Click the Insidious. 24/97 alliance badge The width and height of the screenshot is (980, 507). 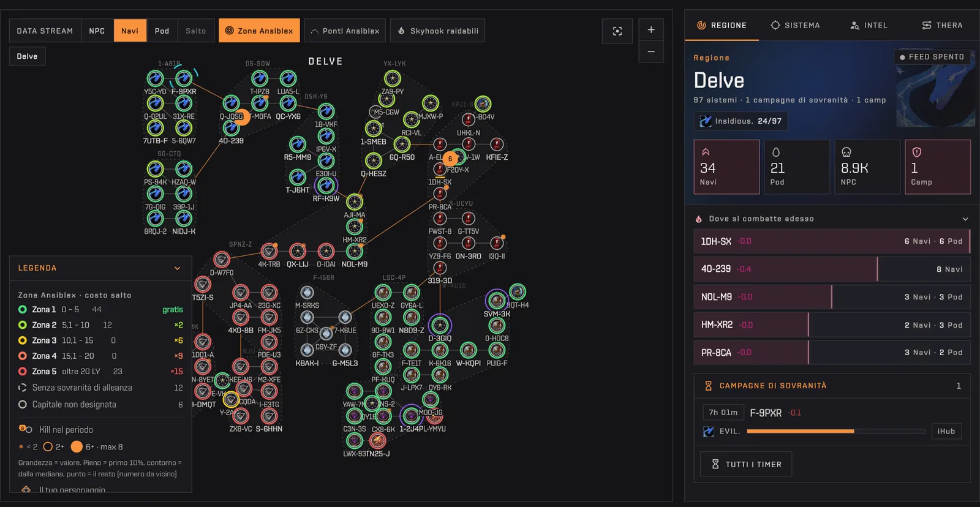point(741,121)
